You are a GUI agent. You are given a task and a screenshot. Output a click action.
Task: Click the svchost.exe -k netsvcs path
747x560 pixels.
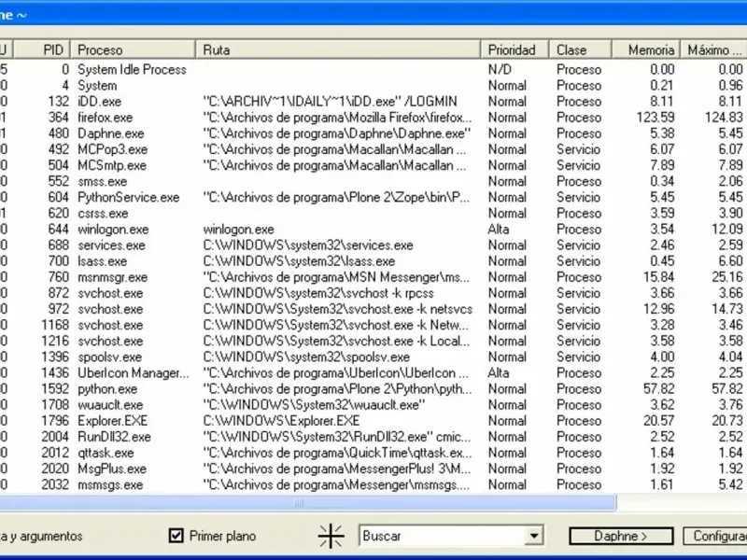click(338, 309)
